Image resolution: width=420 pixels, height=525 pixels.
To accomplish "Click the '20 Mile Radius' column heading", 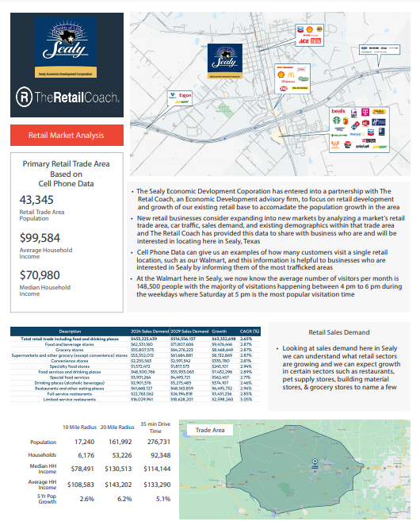I will (117, 427).
